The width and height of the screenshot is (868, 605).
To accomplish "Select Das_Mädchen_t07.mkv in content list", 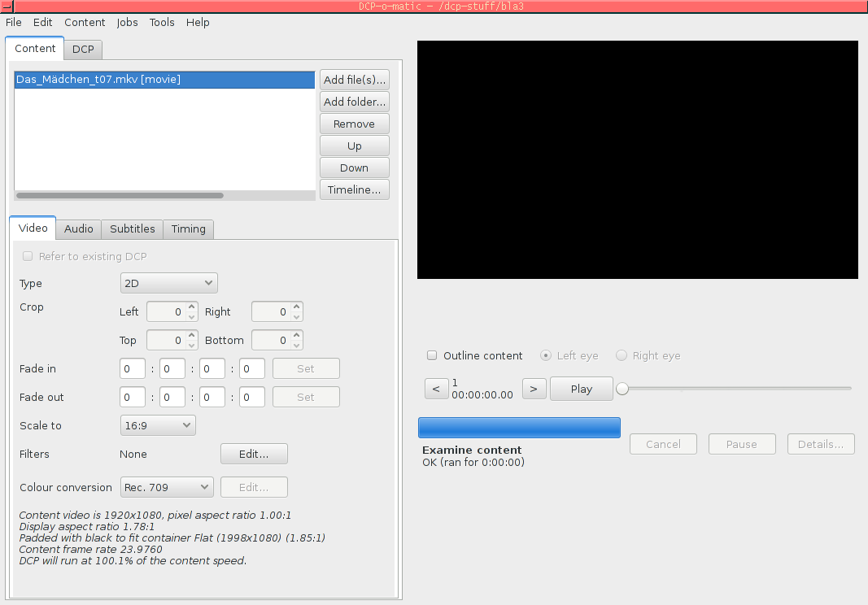I will point(164,79).
